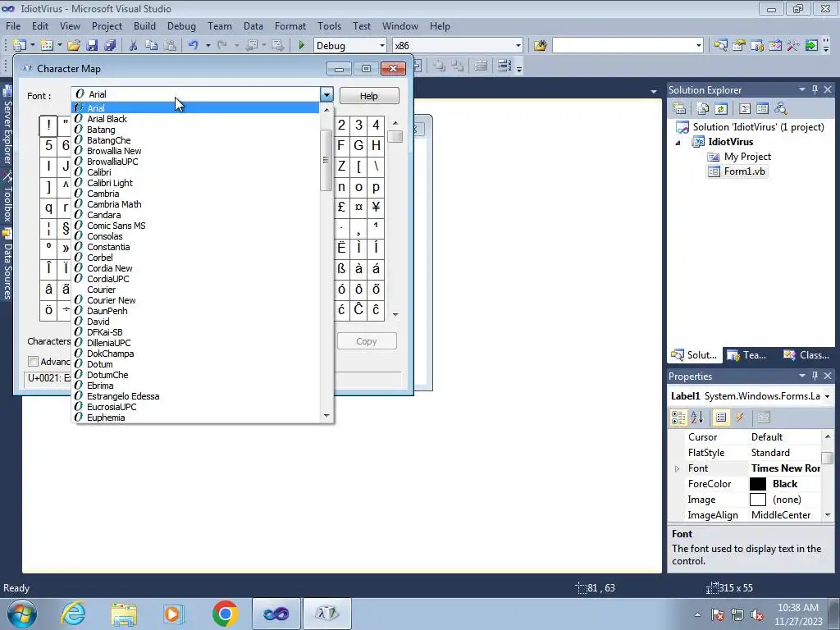
Task: Expand the Font property
Action: point(677,468)
